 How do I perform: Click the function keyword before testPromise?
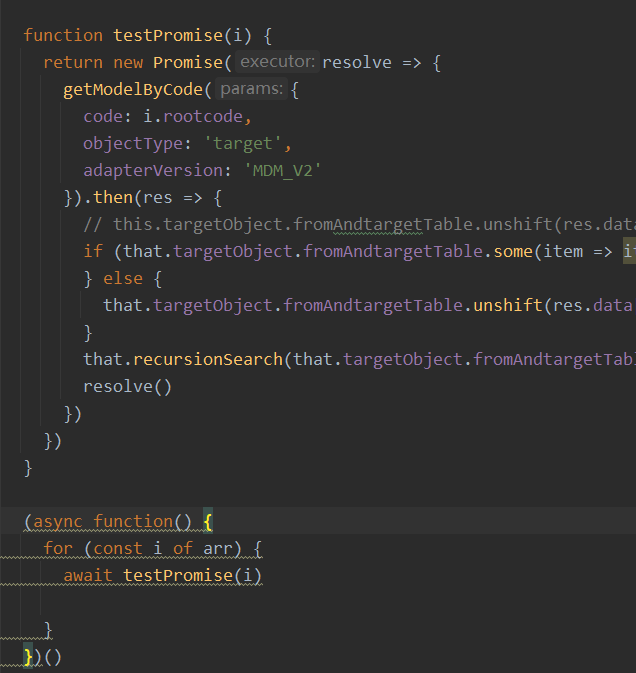click(x=63, y=36)
